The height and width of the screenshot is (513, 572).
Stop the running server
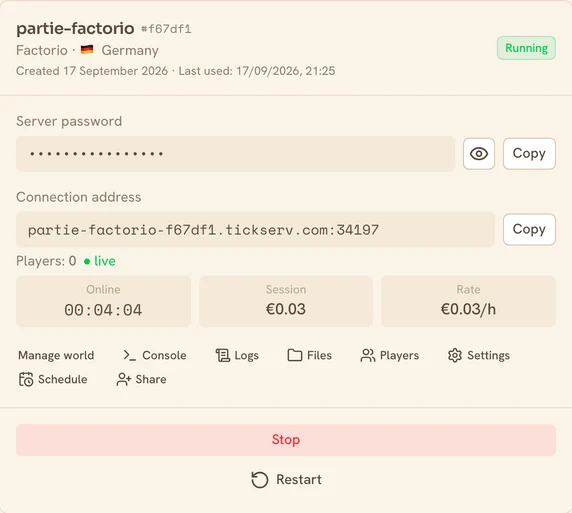[286, 440]
